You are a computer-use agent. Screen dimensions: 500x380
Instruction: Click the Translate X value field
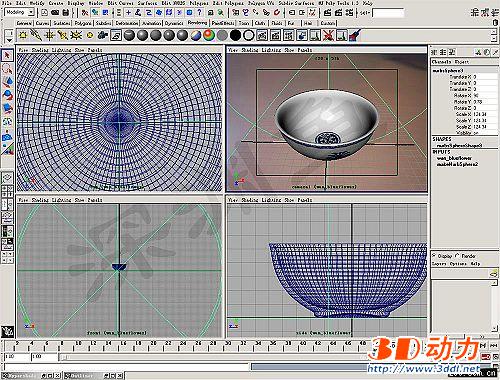[485, 77]
